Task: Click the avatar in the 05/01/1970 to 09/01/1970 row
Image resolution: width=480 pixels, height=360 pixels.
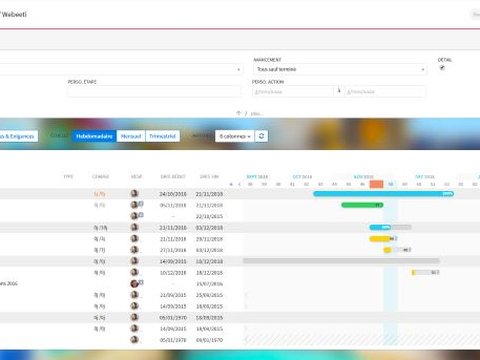Action: pyautogui.click(x=134, y=340)
